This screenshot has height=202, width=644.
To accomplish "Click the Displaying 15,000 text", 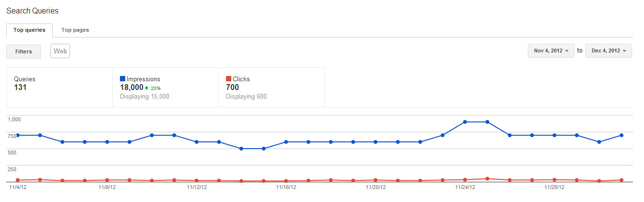I will [x=144, y=96].
